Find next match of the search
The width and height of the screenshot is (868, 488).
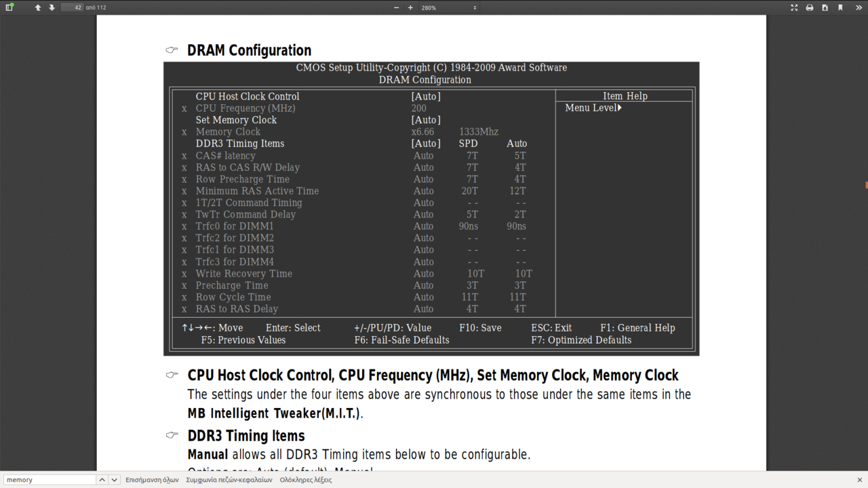(115, 479)
